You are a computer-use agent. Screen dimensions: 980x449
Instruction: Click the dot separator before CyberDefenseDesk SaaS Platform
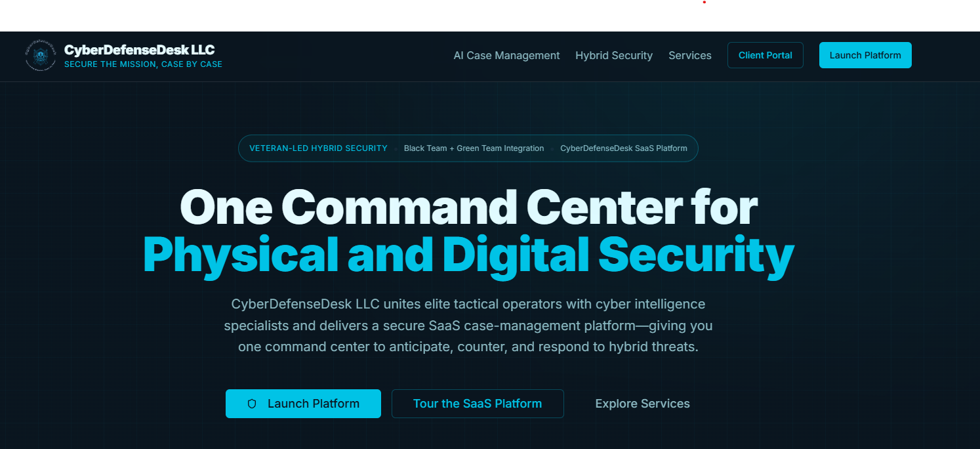pyautogui.click(x=551, y=148)
